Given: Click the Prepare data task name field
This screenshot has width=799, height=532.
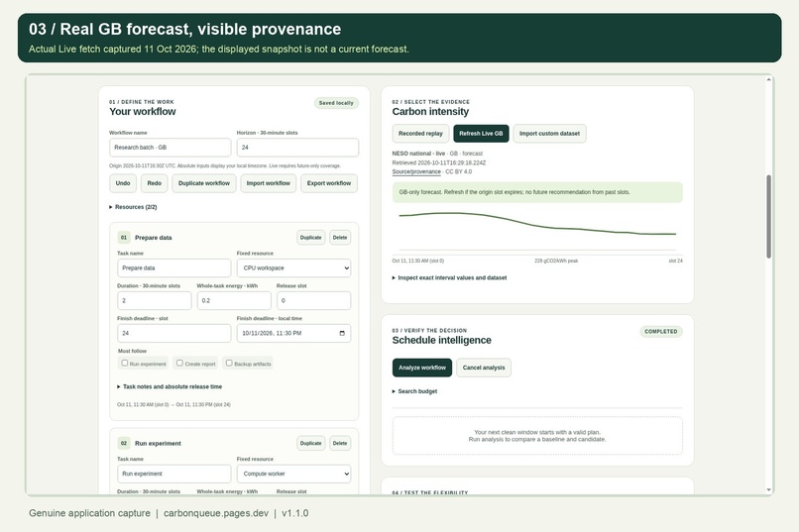Looking at the screenshot, I should point(174,267).
